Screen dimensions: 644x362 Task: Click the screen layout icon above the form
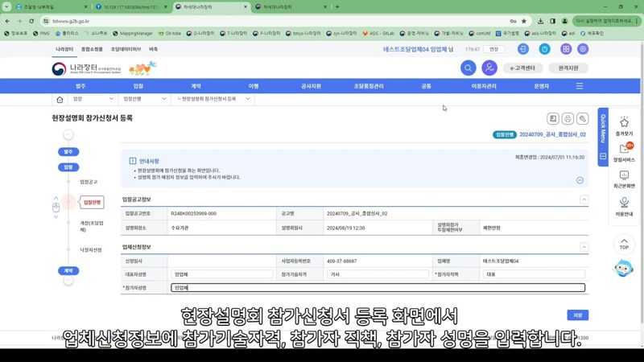pos(553,118)
